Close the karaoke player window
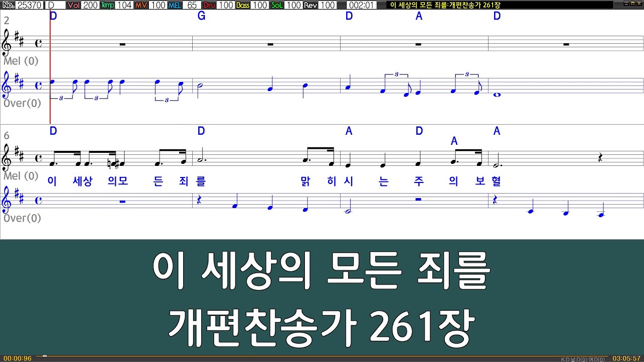 639,4
